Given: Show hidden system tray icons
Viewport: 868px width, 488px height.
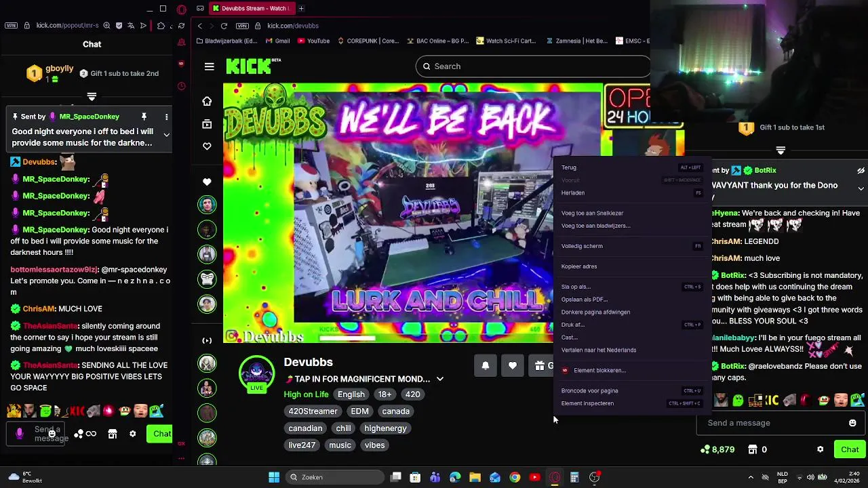Looking at the screenshot, I should [x=751, y=477].
